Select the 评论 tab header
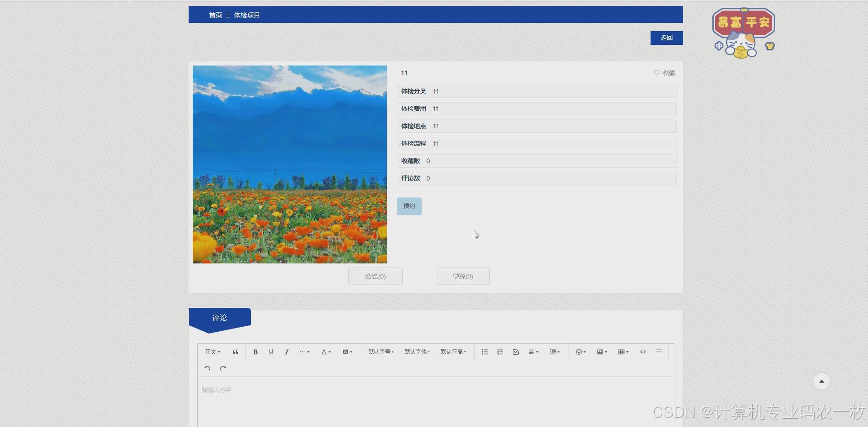The height and width of the screenshot is (427, 868). (x=220, y=318)
